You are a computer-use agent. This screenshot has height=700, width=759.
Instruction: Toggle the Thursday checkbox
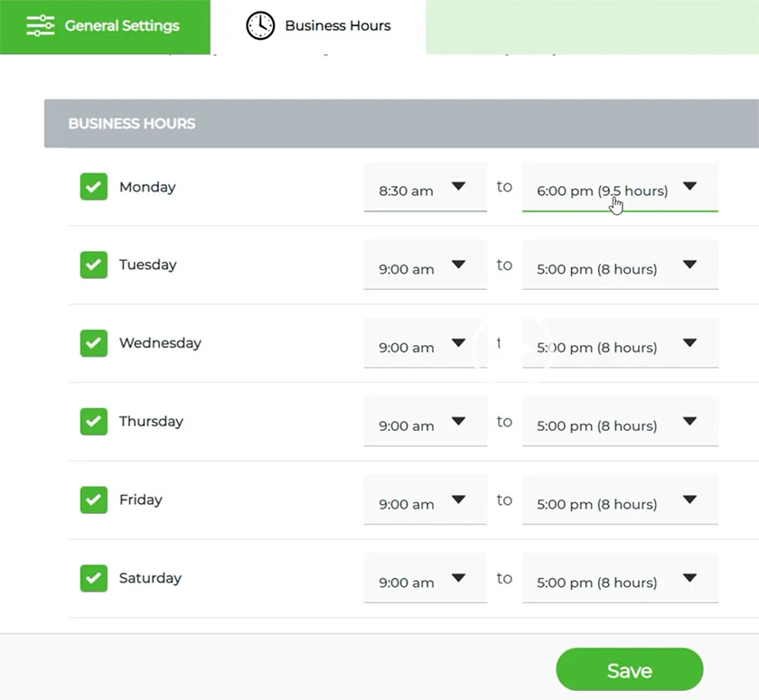pyautogui.click(x=94, y=421)
